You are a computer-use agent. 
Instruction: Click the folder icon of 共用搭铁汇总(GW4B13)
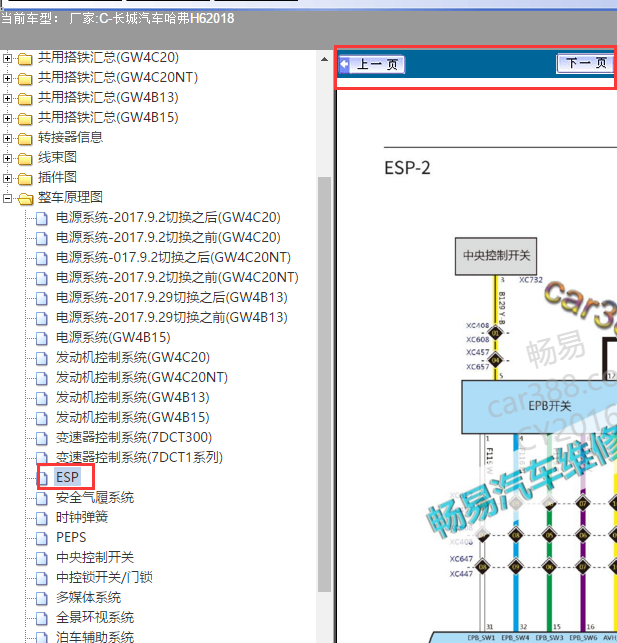coord(25,99)
